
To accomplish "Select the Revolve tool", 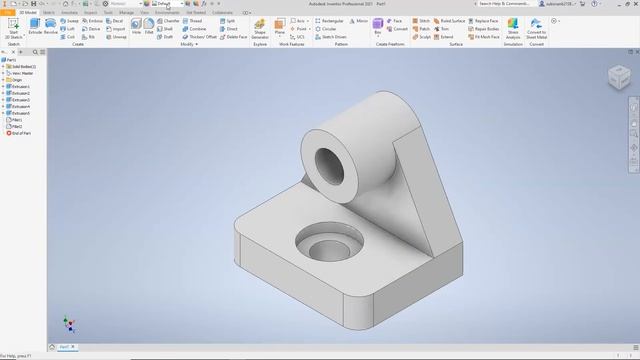I will click(x=51, y=27).
